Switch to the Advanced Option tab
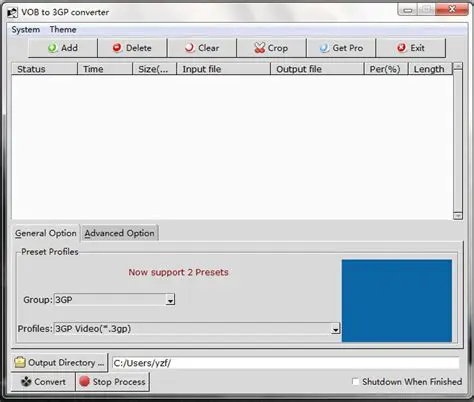 click(119, 233)
